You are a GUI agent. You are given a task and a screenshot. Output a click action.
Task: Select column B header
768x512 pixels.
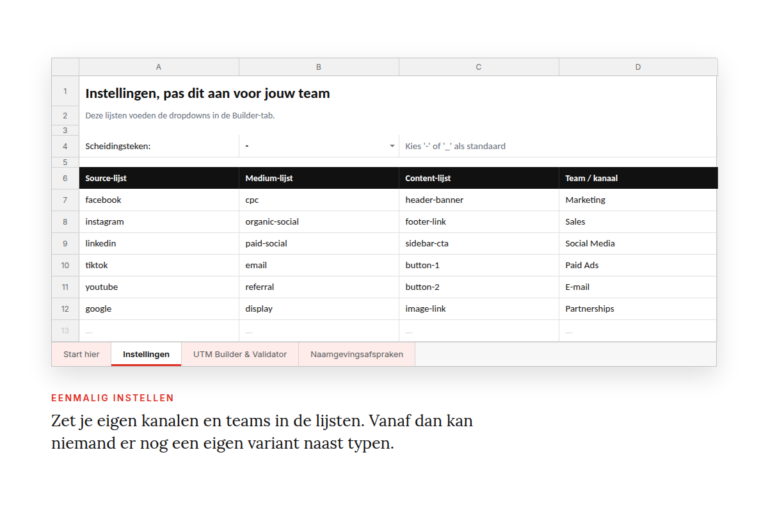(318, 67)
